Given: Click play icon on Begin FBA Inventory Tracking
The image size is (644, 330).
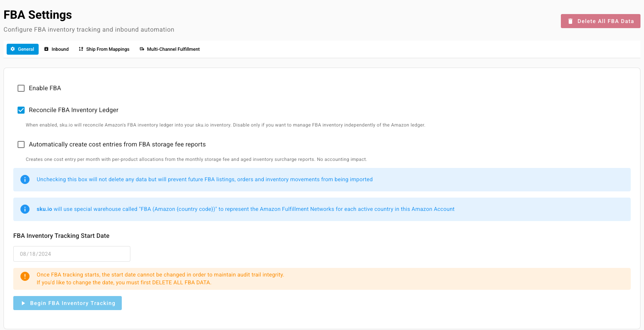Looking at the screenshot, I should (23, 303).
